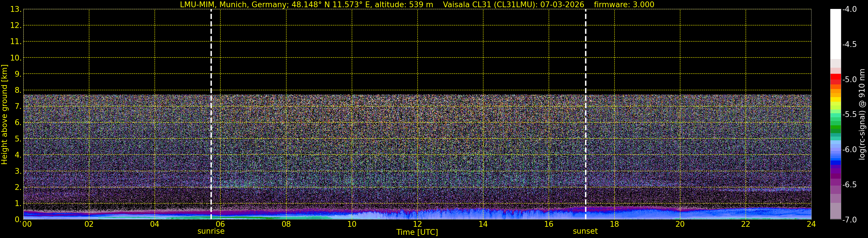Screen dimensions: 868x238
Task: Select the white top of color bar
Action: (835, 34)
